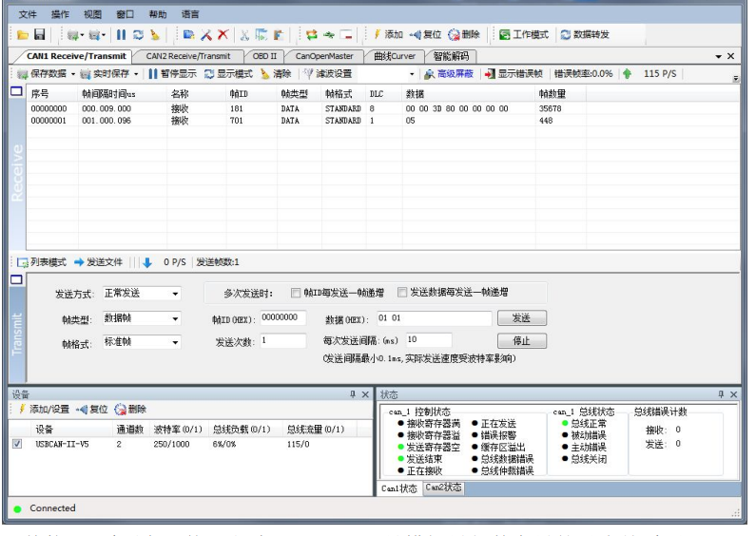Click the refresh arrows icon in main toolbar
756x536 pixels.
pyautogui.click(x=139, y=34)
